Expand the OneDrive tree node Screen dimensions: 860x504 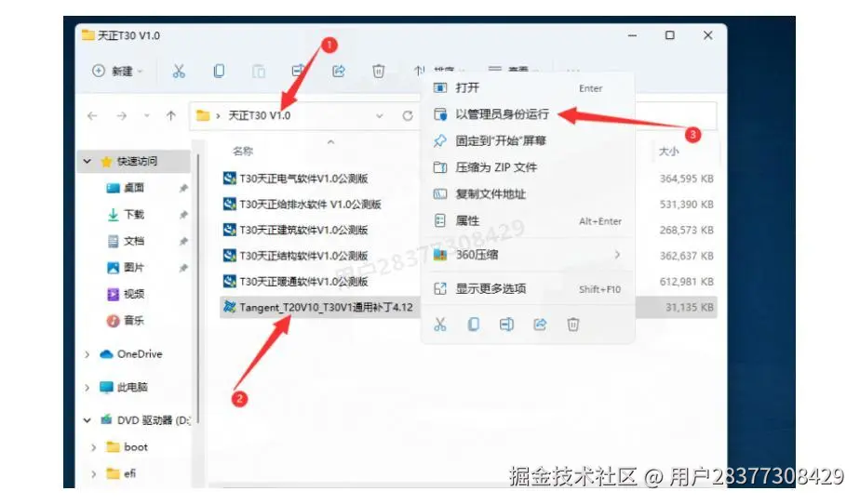[x=87, y=354]
